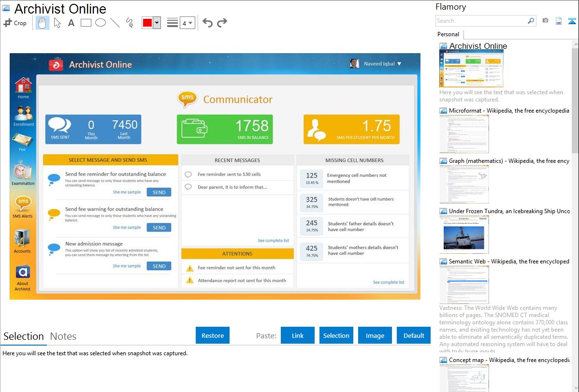Click SEND for the new admission message
The width and height of the screenshot is (579, 392).
(159, 266)
